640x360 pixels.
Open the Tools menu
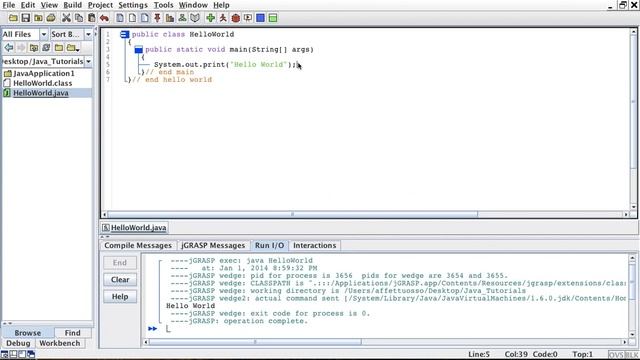tap(163, 5)
